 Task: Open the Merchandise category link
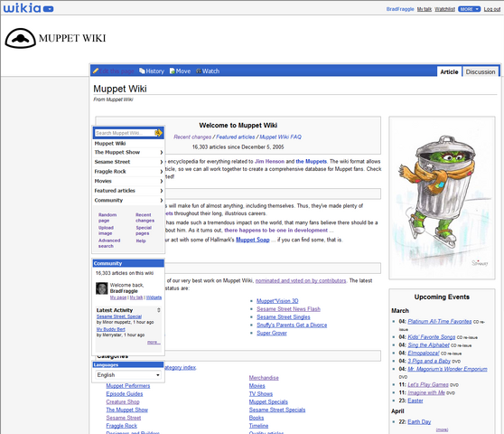pos(264,378)
